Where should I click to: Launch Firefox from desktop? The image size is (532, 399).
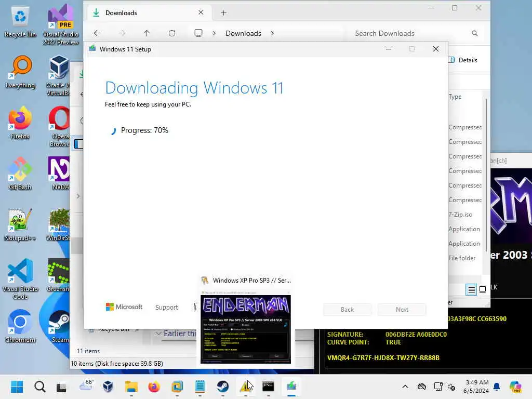pos(20,123)
